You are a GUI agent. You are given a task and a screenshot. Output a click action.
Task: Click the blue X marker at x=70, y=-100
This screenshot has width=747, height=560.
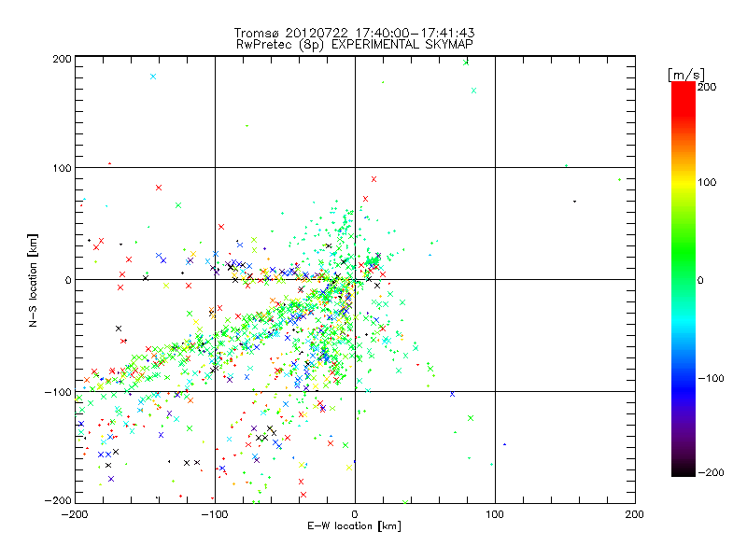tap(452, 394)
